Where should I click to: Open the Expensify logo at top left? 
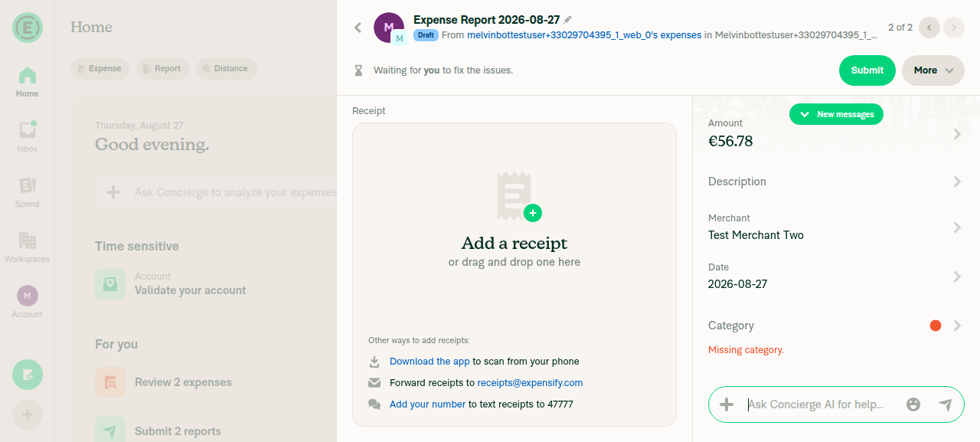tap(28, 28)
